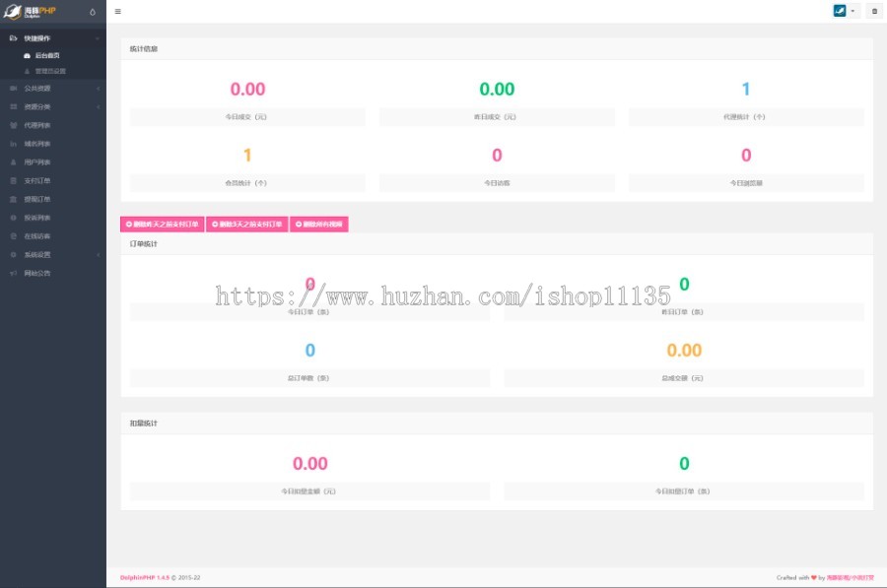
Task: Open the avatar user dropdown at top right
Action: pyautogui.click(x=845, y=11)
